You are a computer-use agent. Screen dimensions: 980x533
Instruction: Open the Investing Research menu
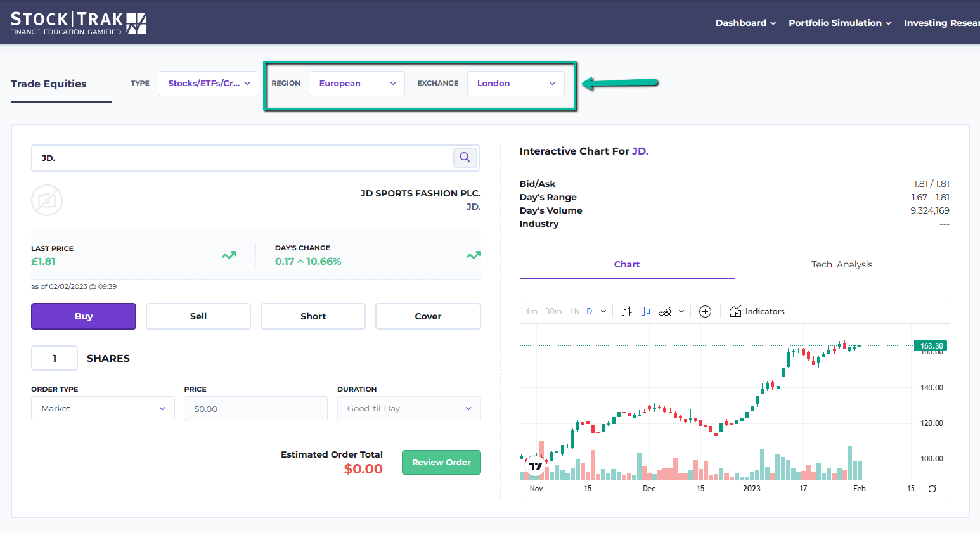point(941,23)
